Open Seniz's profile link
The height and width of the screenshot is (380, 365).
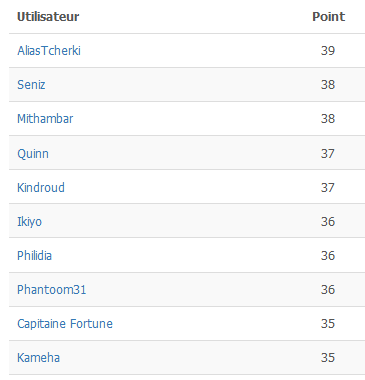tap(31, 85)
